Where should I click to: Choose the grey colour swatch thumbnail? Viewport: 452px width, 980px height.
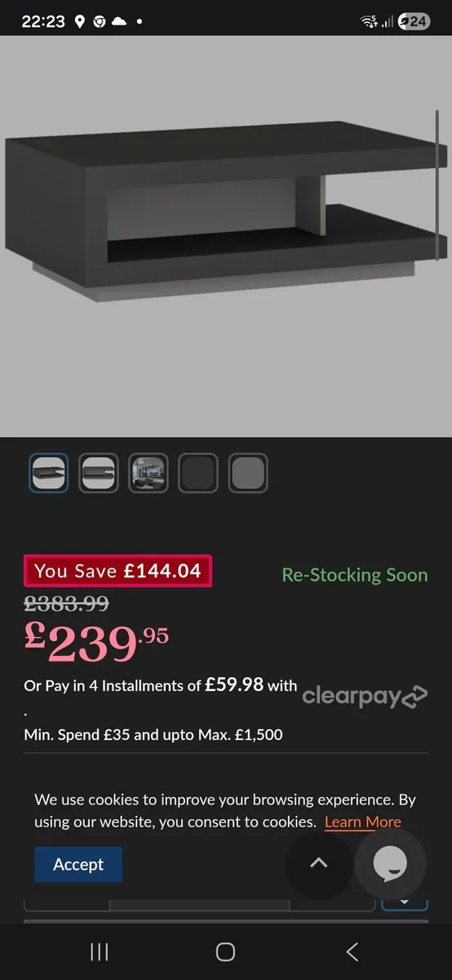click(x=248, y=473)
